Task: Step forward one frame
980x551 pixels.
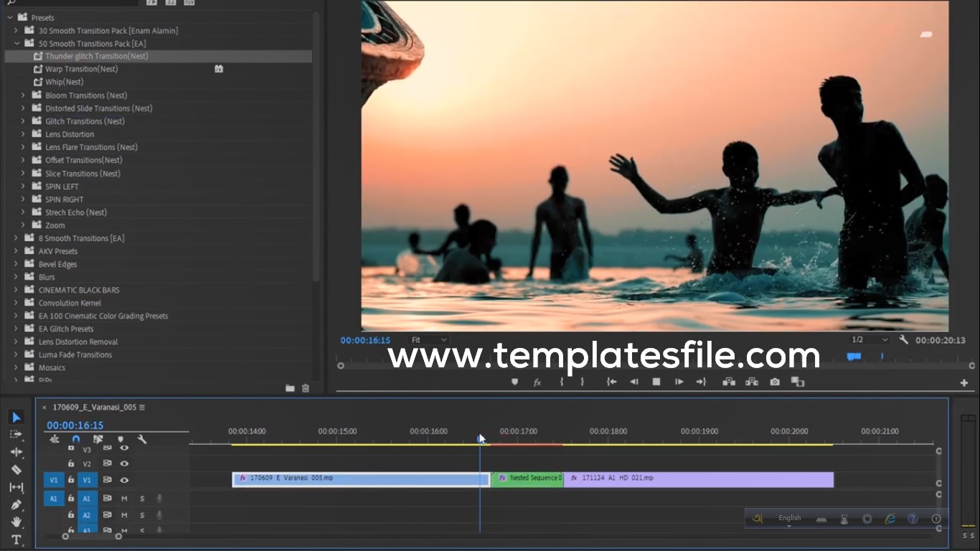Action: click(679, 382)
